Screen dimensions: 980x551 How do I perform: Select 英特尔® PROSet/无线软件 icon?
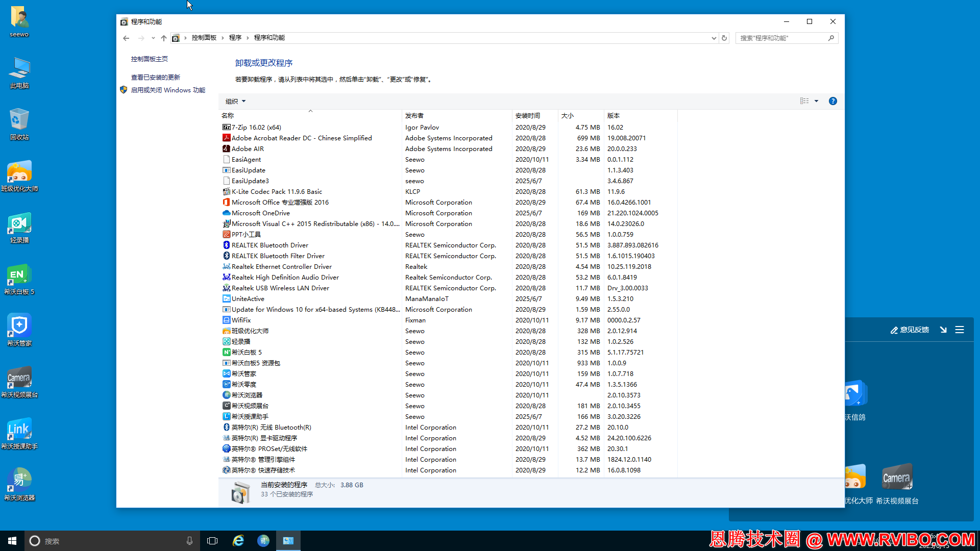227,449
